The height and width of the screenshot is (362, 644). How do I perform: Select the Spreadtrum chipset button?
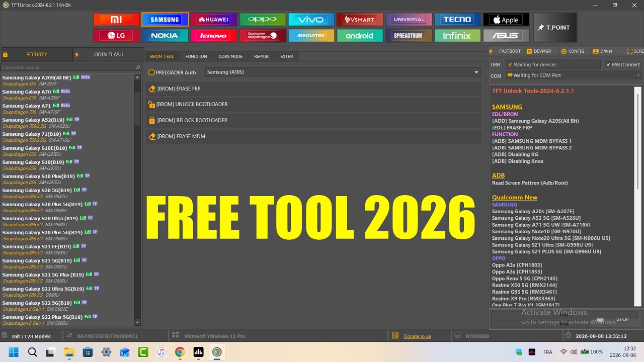(x=409, y=36)
